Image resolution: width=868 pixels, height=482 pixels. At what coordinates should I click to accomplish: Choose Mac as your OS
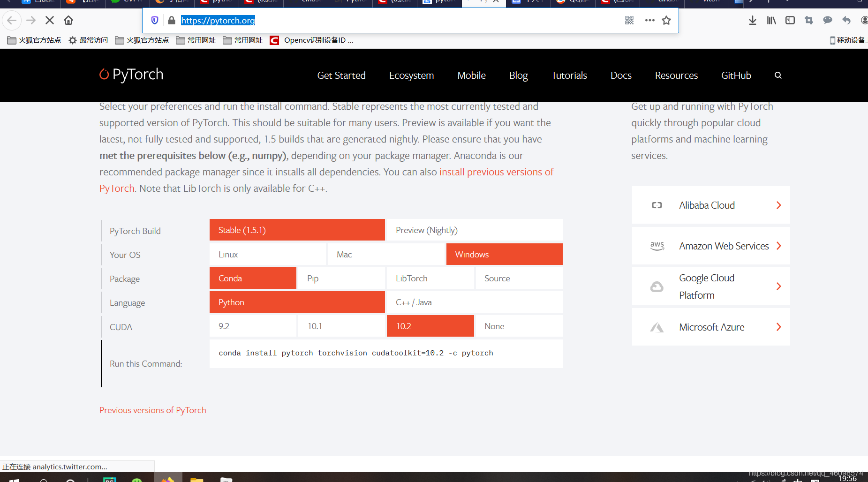click(x=386, y=255)
